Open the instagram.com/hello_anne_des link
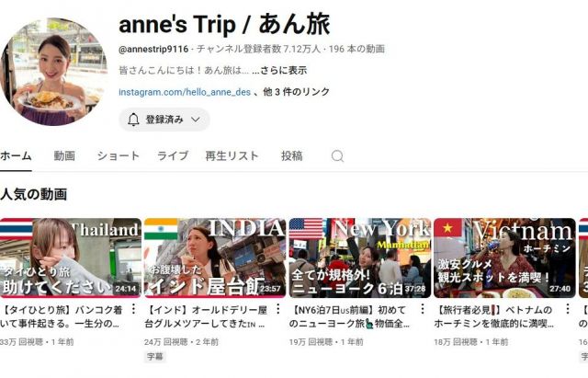 185,92
